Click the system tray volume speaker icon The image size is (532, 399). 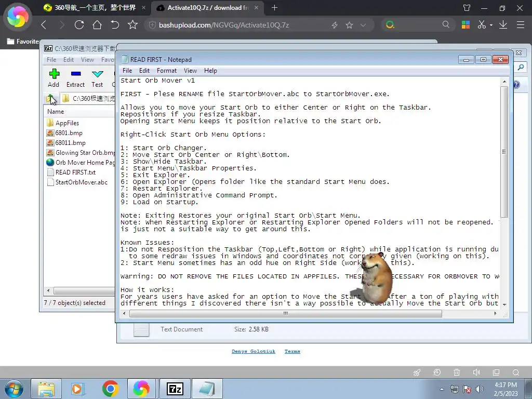click(x=480, y=389)
